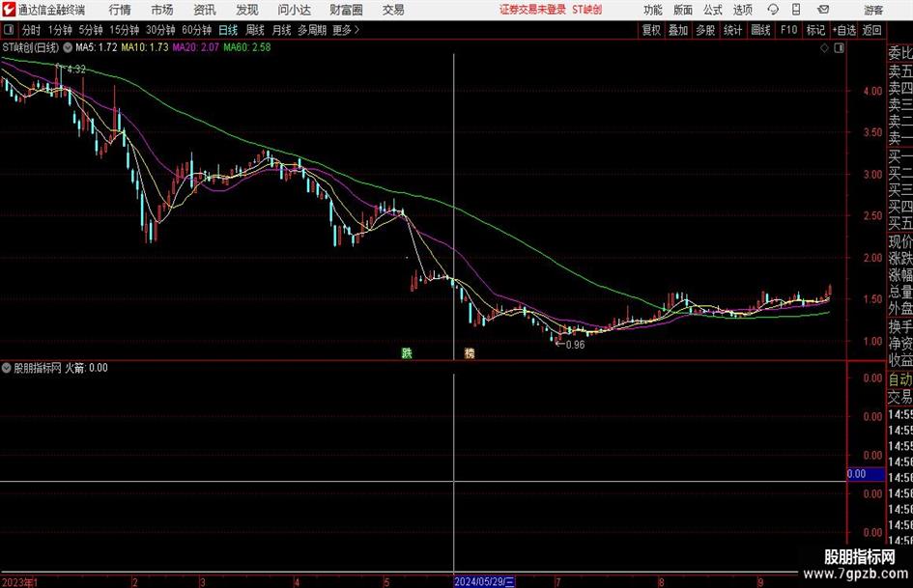Expand 更多 period options
Screen dimensions: 913x588
click(346, 30)
